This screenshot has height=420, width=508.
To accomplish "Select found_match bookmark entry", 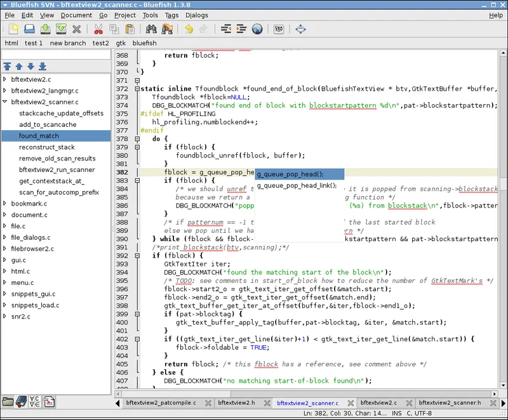I will 56,136.
